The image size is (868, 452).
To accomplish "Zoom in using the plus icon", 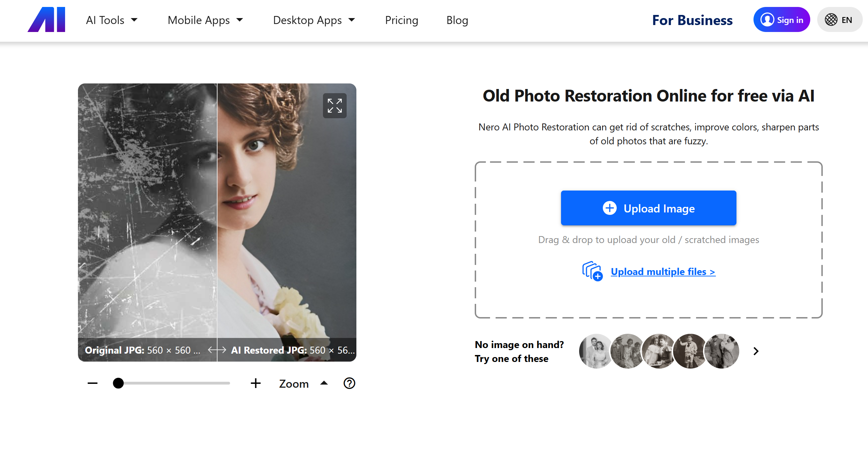I will (x=256, y=383).
